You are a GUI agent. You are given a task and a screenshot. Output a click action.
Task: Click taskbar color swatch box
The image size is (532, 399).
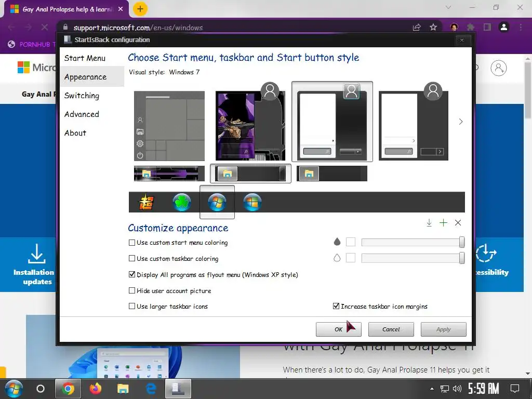(x=351, y=258)
